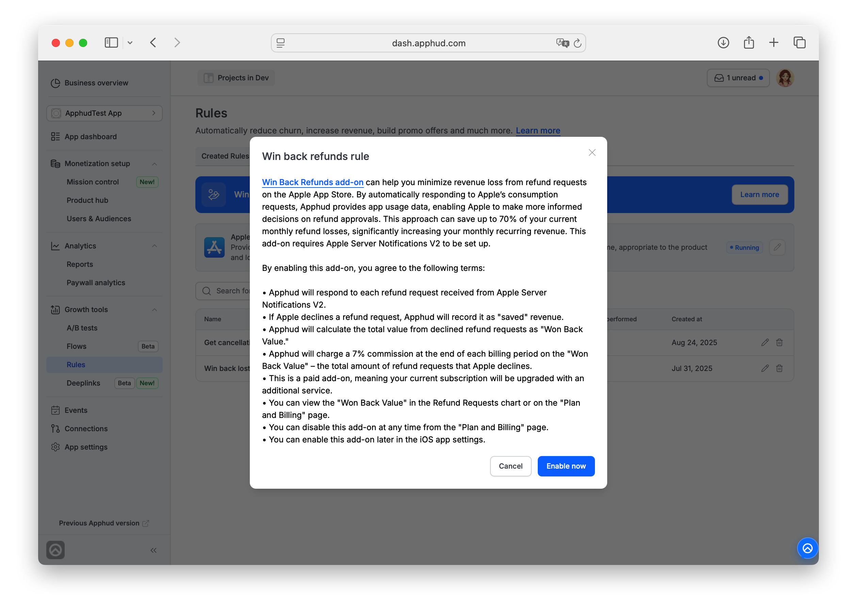Toggle the Safari sidebar
The image size is (857, 616).
pos(111,43)
